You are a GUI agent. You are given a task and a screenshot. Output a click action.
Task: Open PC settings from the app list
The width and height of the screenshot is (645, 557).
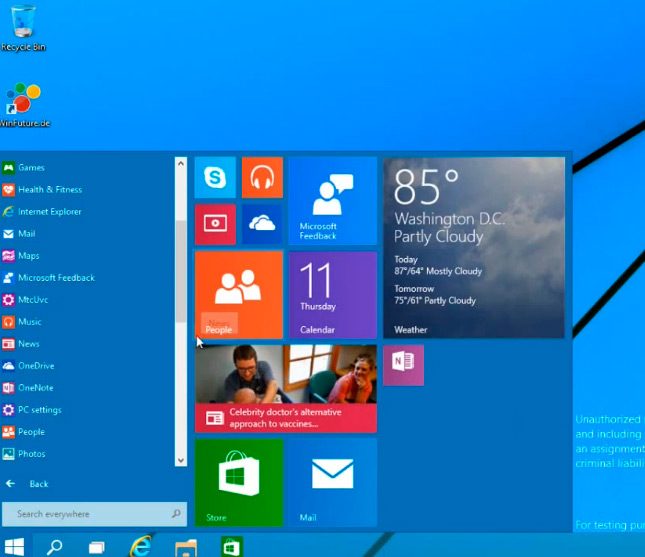(x=87, y=410)
